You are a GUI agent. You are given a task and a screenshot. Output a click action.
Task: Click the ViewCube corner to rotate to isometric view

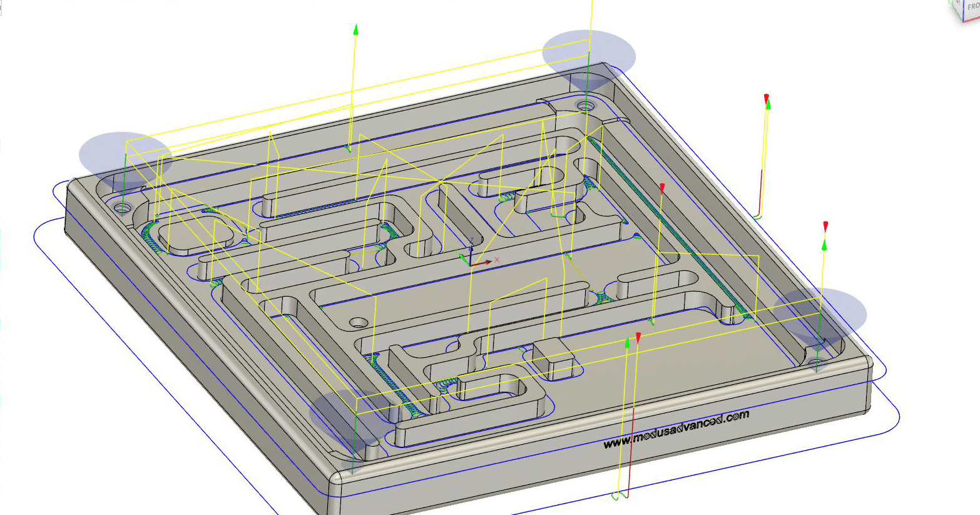[x=963, y=22]
